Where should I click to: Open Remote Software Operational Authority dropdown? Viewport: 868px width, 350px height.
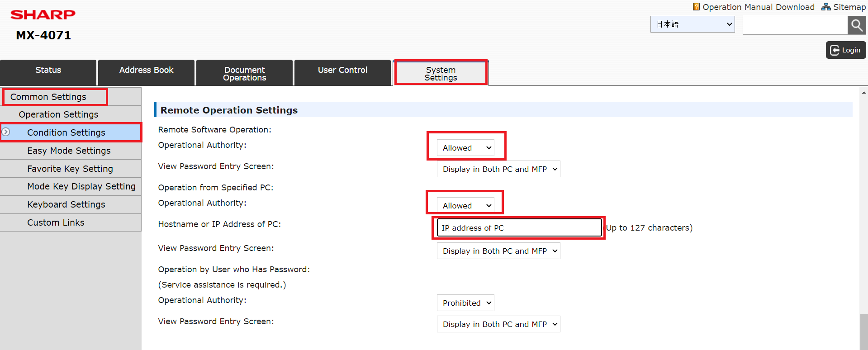click(465, 148)
